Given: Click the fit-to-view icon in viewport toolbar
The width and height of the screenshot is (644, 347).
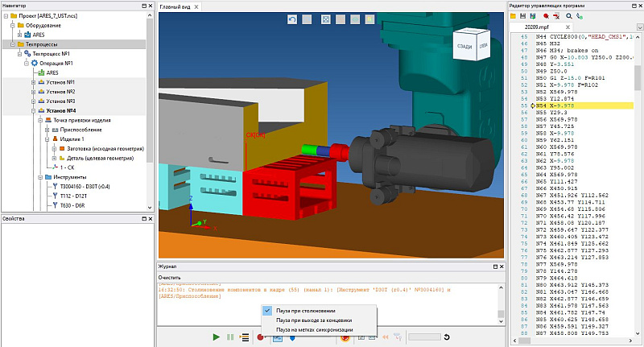Looking at the screenshot, I should click(325, 19).
